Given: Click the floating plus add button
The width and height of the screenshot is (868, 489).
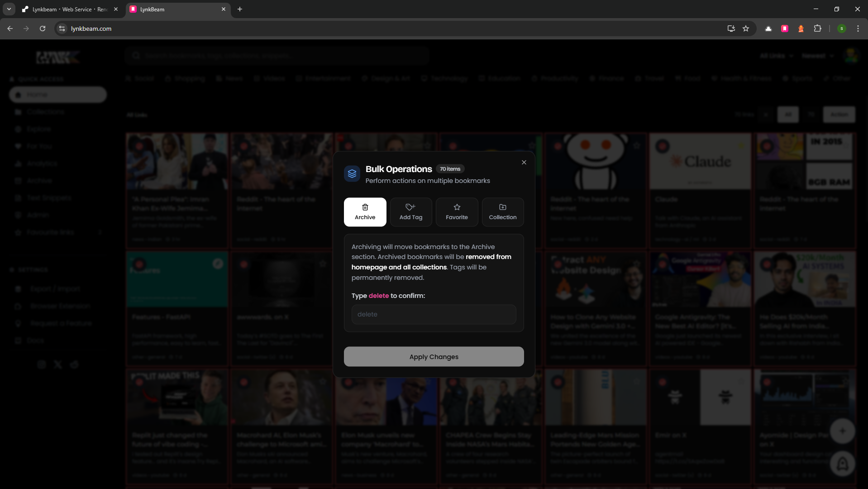Looking at the screenshot, I should coord(842,431).
